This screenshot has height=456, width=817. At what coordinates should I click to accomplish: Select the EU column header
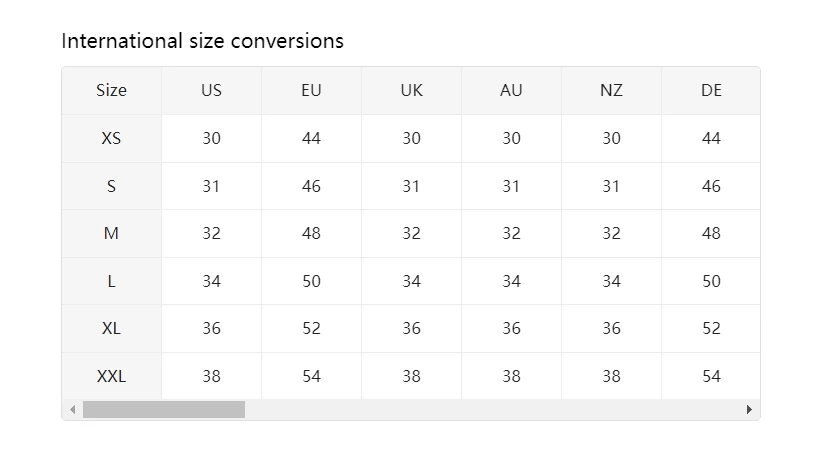pyautogui.click(x=311, y=90)
